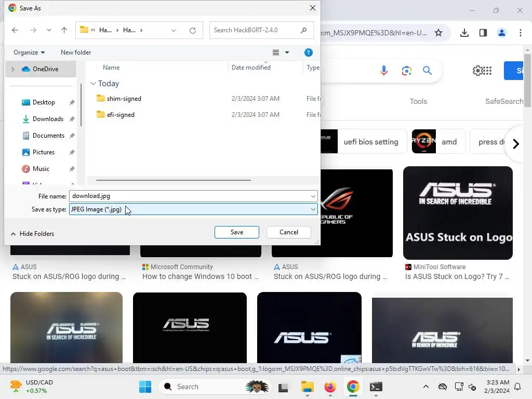Sort by the Name column header
The width and height of the screenshot is (532, 399).
[111, 68]
